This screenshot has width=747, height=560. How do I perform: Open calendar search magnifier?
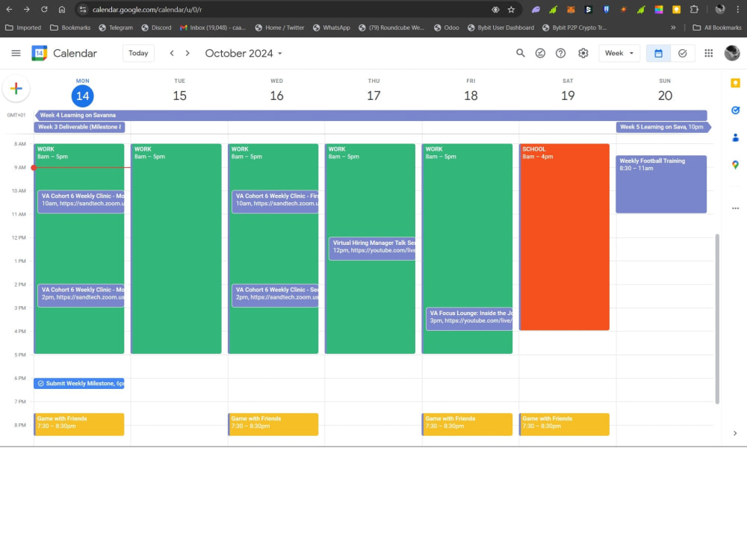[x=520, y=53]
